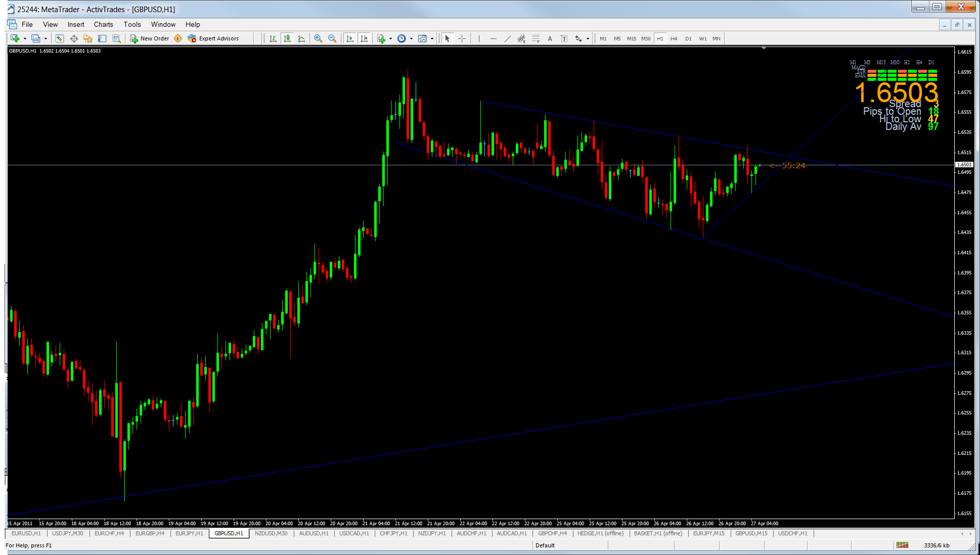Open the Charts menu
This screenshot has height=555, width=980.
tap(103, 24)
